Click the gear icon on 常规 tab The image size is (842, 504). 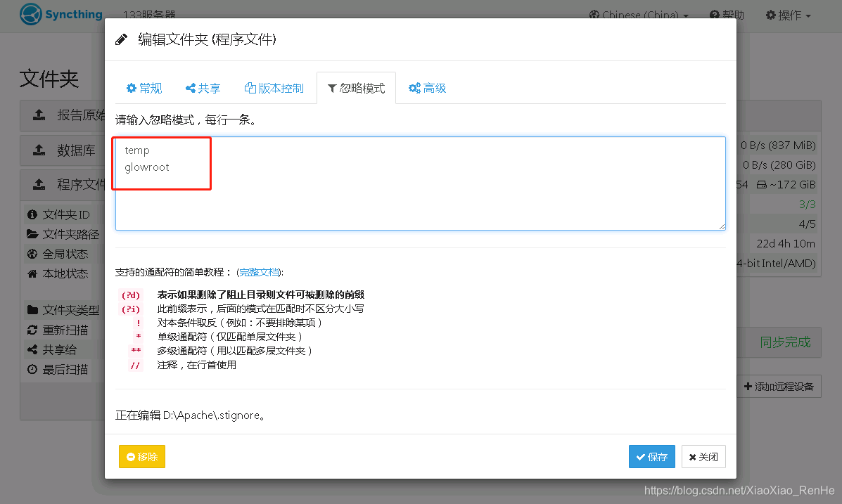click(x=131, y=88)
